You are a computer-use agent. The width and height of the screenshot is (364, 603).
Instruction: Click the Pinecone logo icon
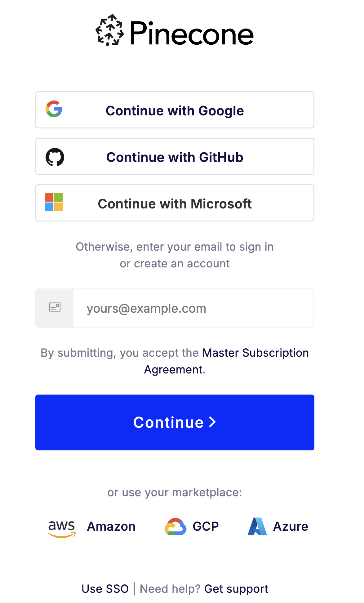coord(109,30)
